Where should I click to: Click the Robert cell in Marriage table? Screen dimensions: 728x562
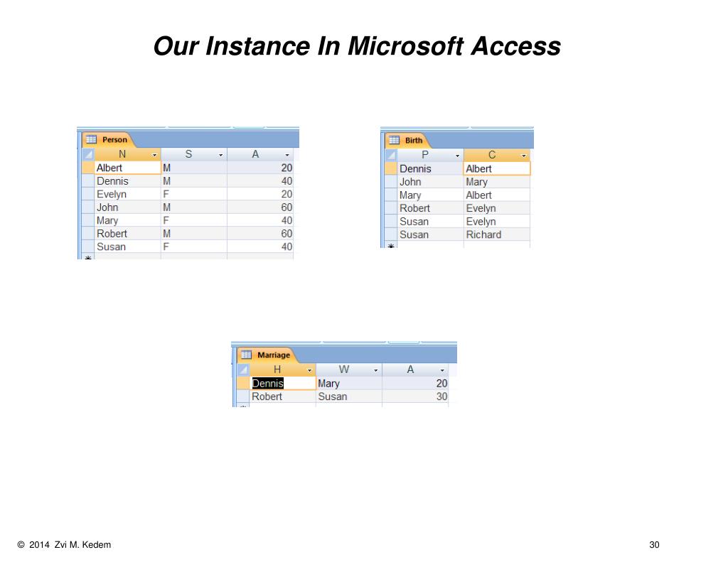click(283, 396)
